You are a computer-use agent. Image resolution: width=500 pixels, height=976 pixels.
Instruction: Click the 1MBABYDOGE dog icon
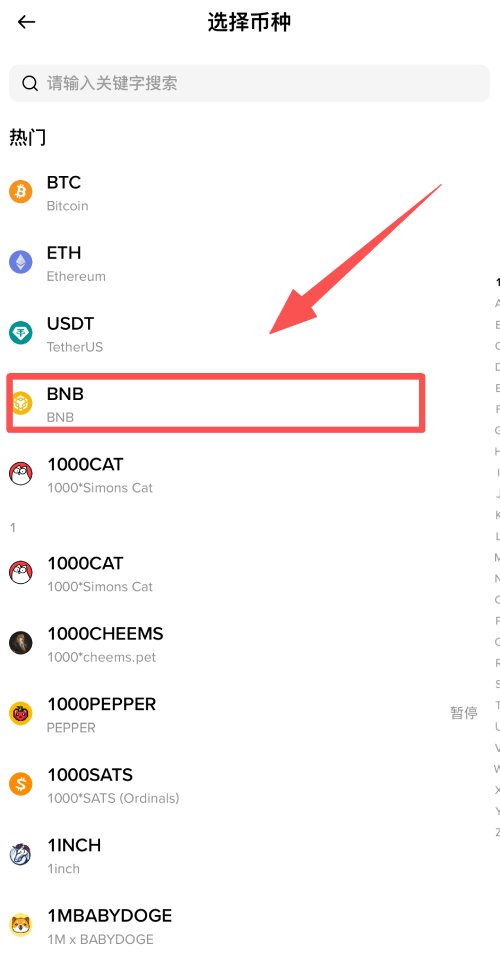click(21, 925)
